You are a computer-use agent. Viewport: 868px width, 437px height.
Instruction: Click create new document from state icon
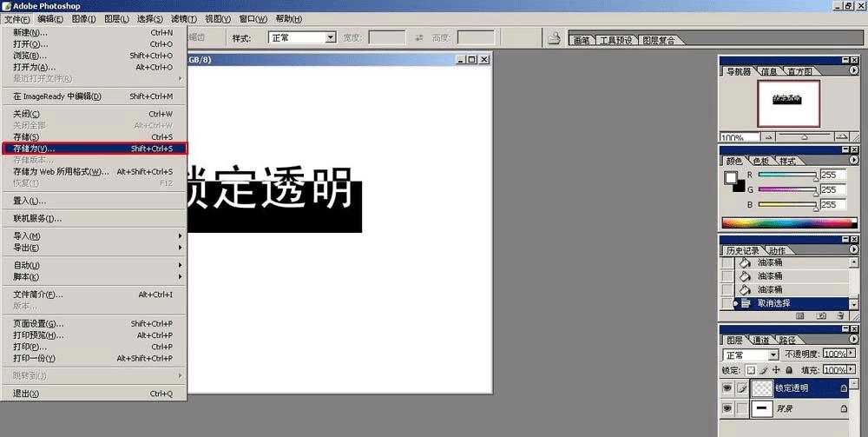tap(800, 315)
